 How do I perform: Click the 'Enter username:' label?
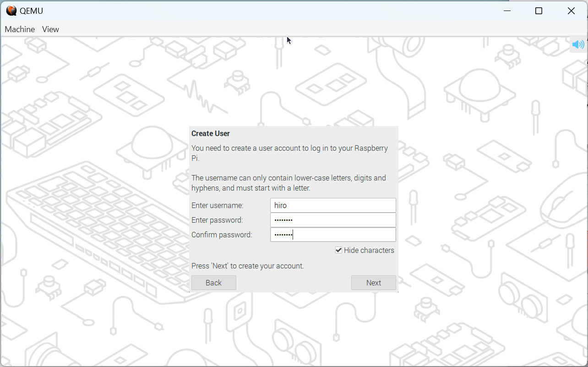coord(218,205)
